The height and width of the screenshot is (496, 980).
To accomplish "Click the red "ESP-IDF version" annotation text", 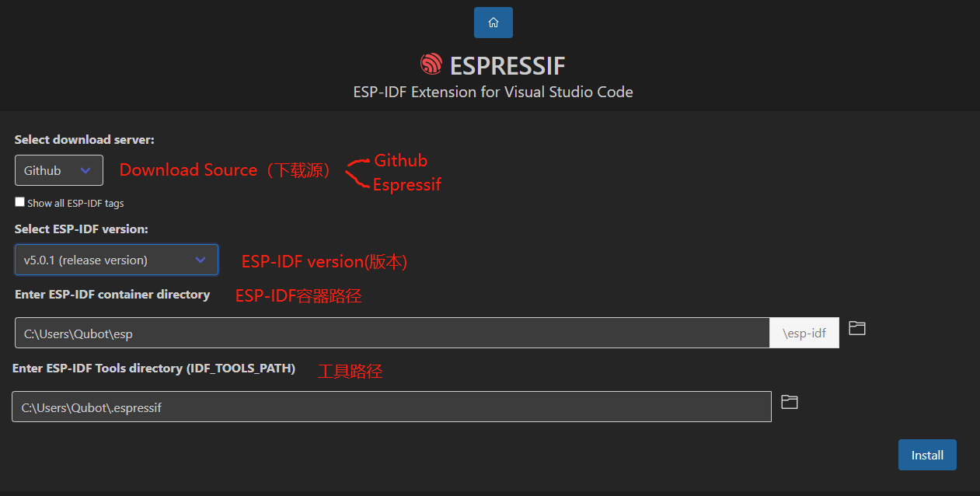I will pyautogui.click(x=324, y=262).
